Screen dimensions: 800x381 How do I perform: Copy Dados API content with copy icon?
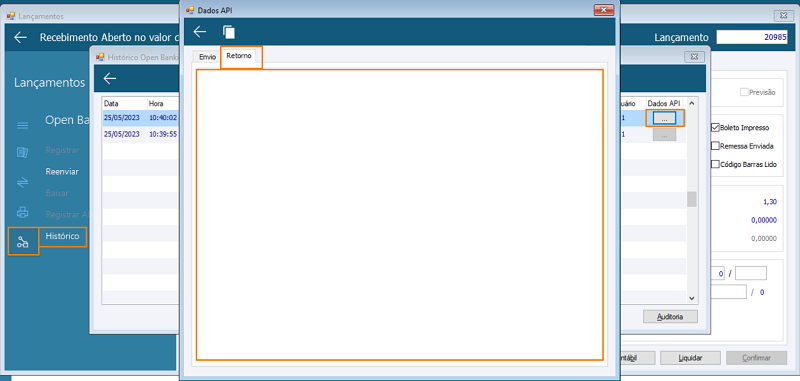coord(229,32)
